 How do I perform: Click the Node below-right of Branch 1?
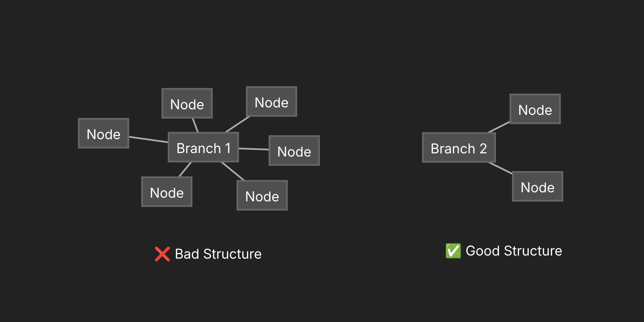pos(262,196)
